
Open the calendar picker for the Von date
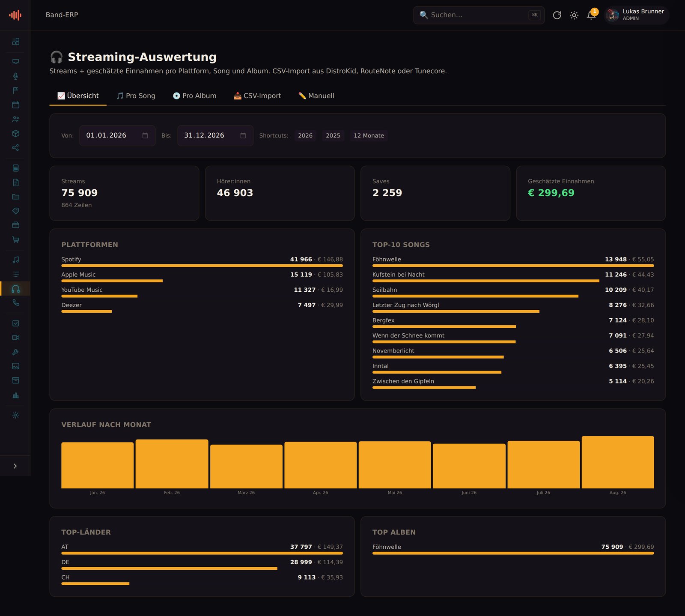[145, 135]
